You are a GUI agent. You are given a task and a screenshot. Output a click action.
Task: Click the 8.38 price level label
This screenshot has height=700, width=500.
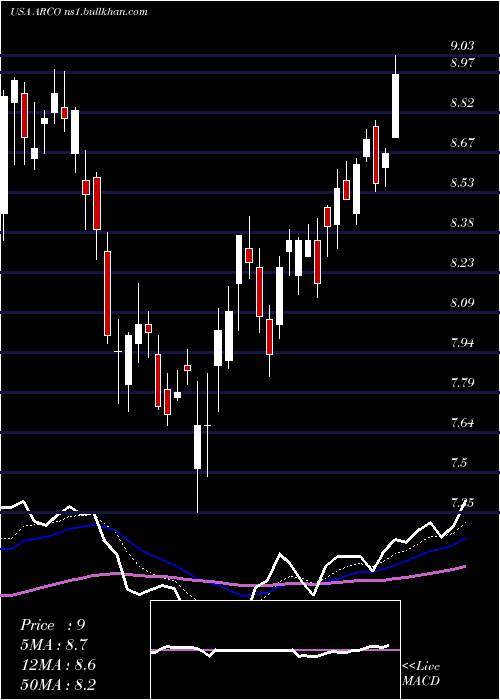click(x=462, y=223)
